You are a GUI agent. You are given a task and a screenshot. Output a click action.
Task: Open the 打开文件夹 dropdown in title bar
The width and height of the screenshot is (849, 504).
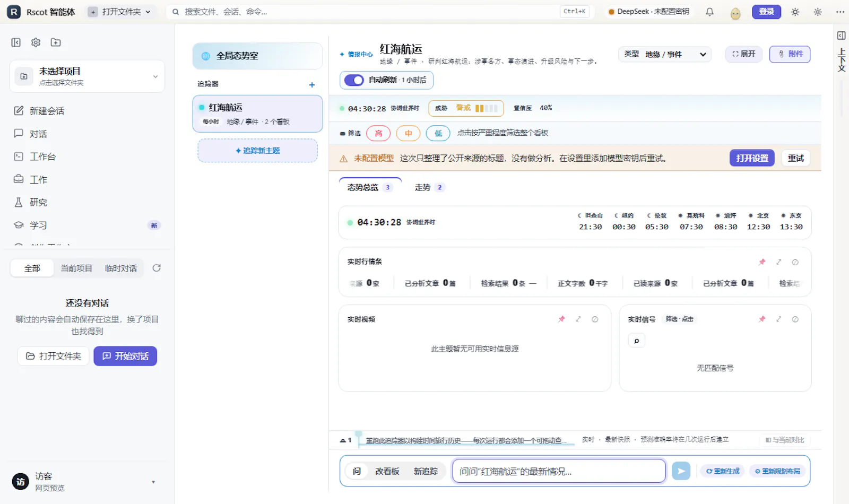click(120, 12)
